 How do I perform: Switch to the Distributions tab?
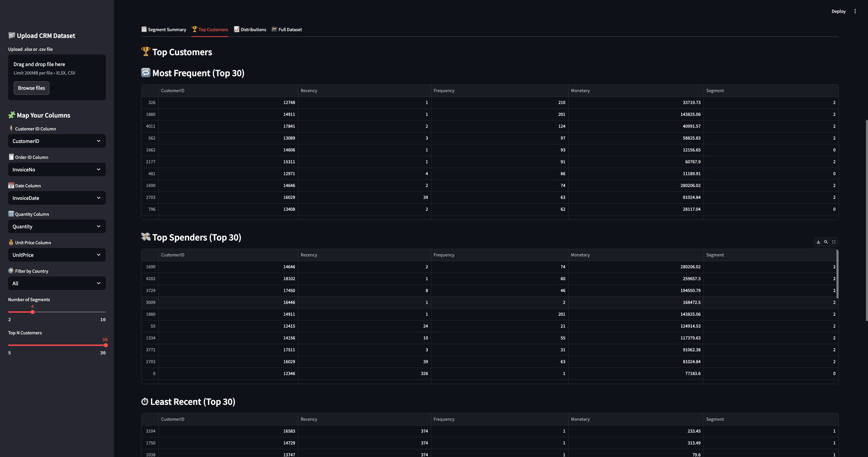(253, 29)
